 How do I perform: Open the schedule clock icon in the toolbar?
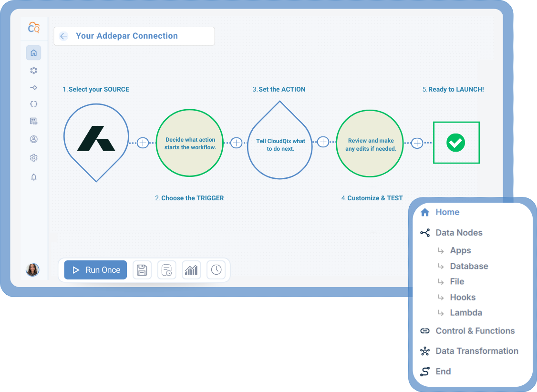[216, 270]
